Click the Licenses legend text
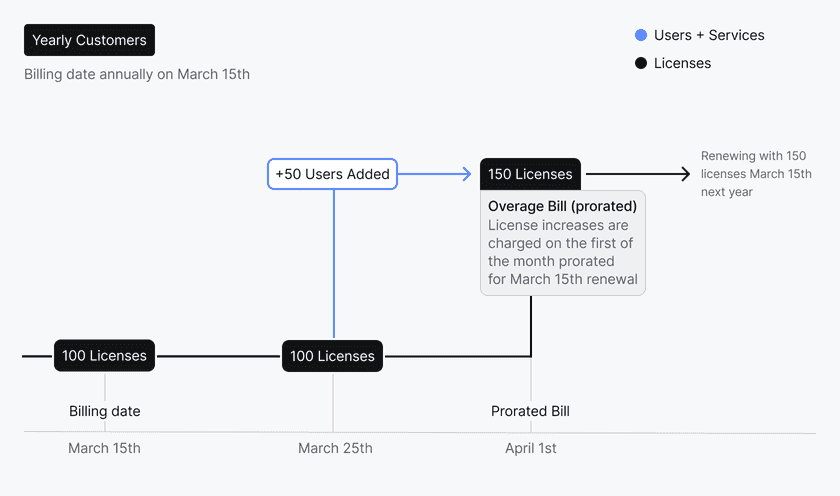This screenshot has height=496, width=840. 682,63
